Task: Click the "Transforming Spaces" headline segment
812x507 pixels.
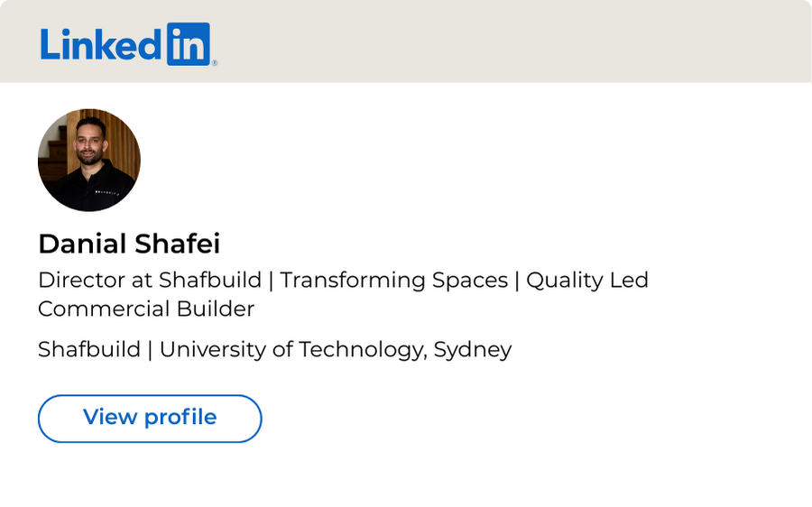Action: click(394, 281)
